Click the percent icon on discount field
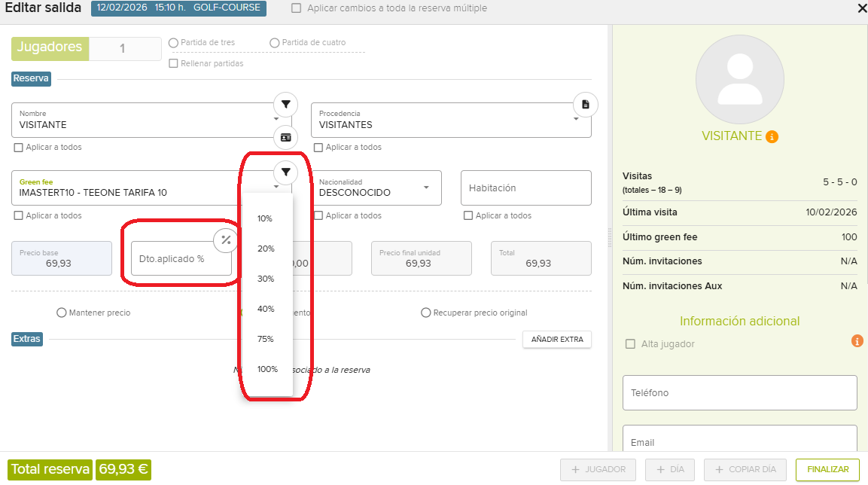The height and width of the screenshot is (485, 868). [226, 240]
